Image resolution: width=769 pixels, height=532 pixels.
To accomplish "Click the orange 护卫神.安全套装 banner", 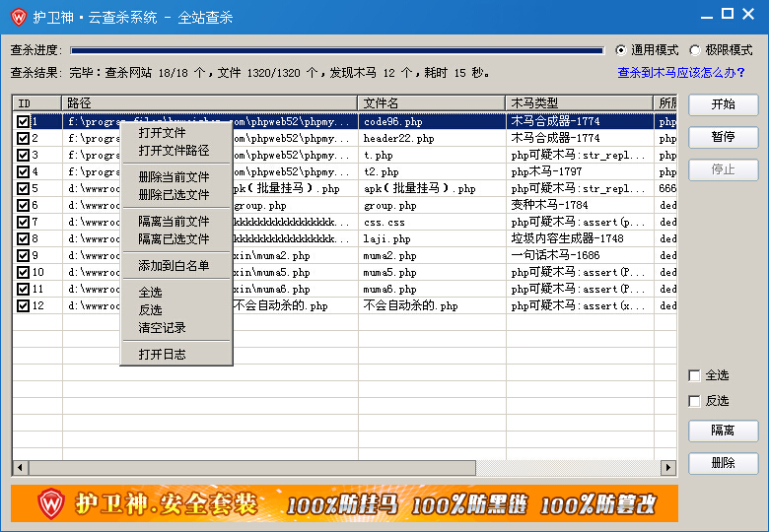I will point(344,503).
